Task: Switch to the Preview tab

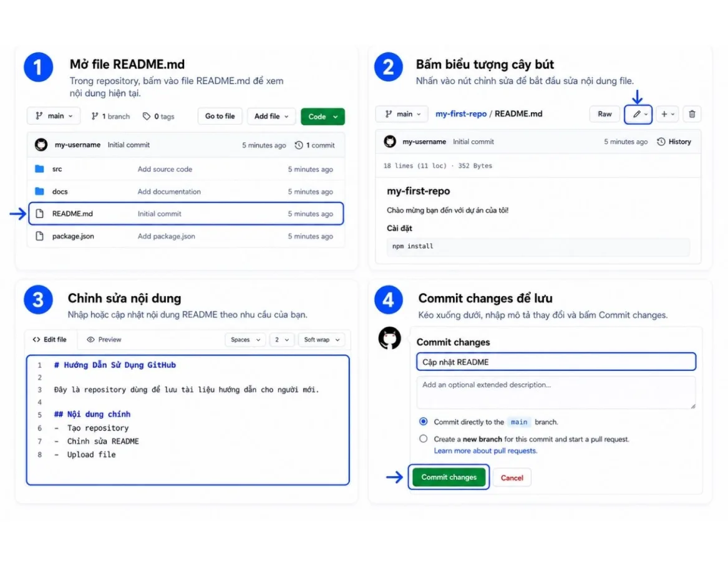Action: [x=104, y=340]
